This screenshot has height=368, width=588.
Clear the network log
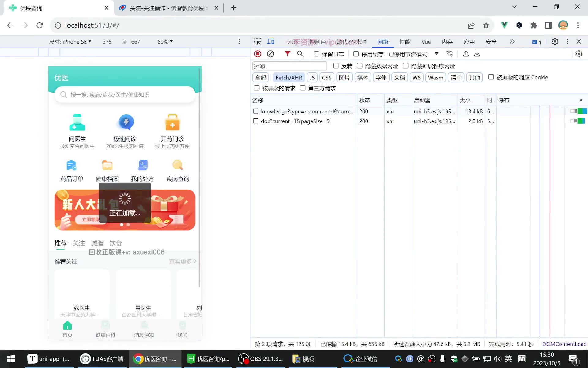click(270, 54)
